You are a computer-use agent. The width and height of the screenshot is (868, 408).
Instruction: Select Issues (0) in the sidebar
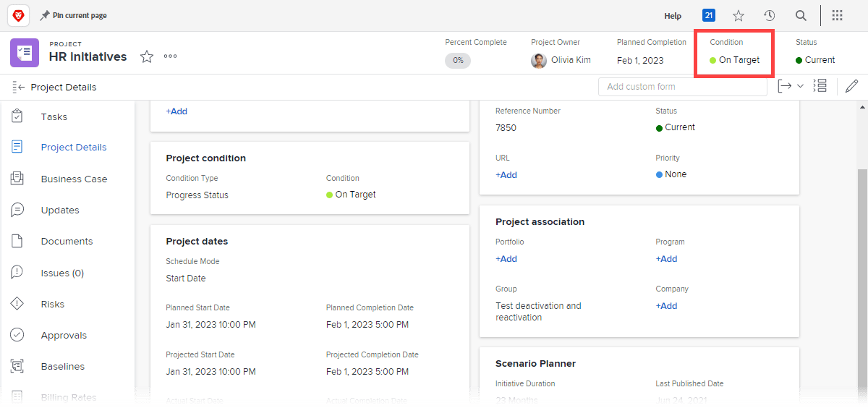(x=62, y=273)
